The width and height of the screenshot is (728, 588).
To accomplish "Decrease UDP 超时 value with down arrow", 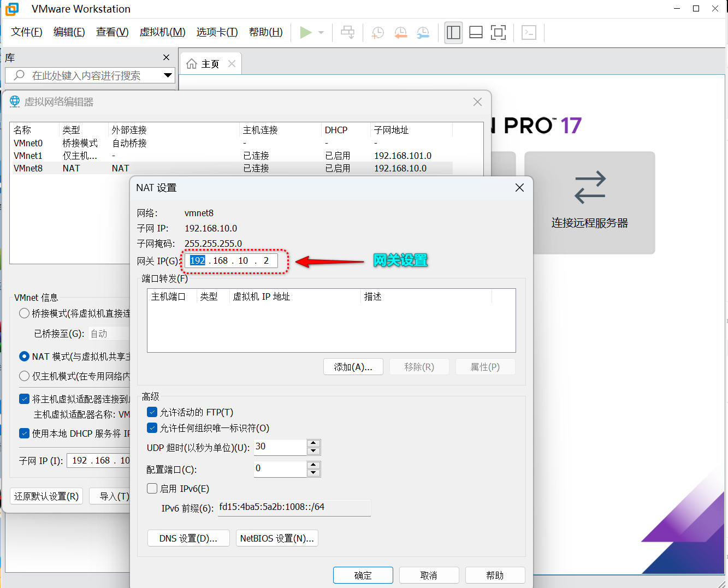I will pos(313,452).
